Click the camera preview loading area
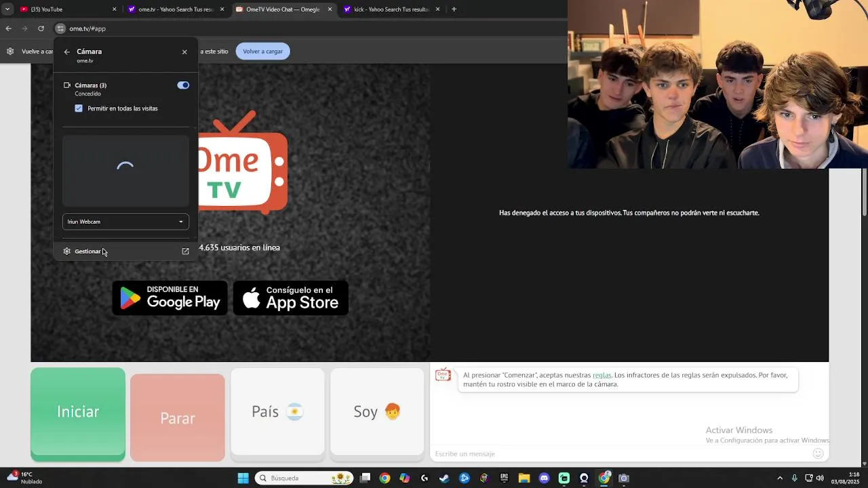This screenshot has height=488, width=868. click(x=125, y=171)
